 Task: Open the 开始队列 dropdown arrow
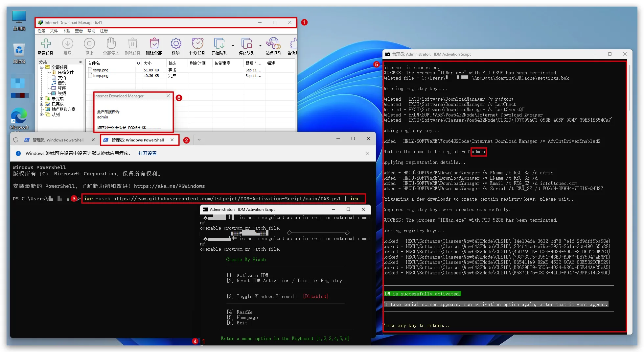(x=233, y=46)
